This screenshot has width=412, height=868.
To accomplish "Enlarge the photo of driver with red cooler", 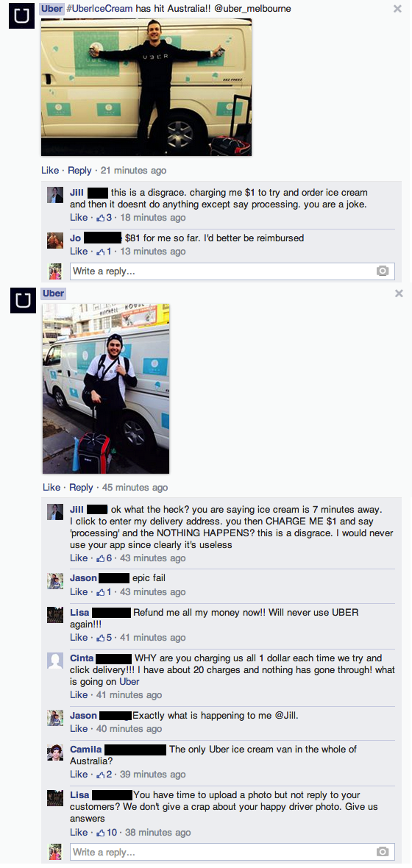I will 106,388.
